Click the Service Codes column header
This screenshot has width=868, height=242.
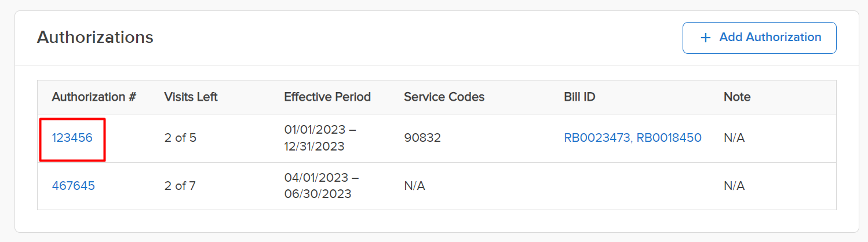pos(444,97)
